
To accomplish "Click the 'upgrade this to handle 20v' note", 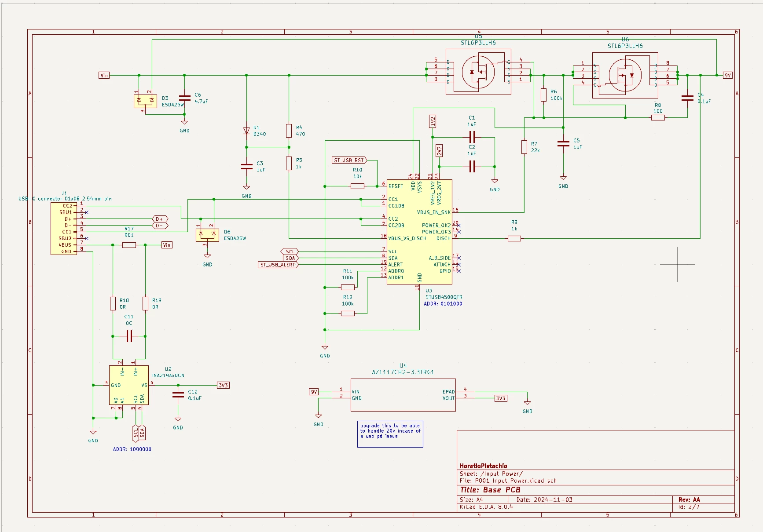I will 390,434.
